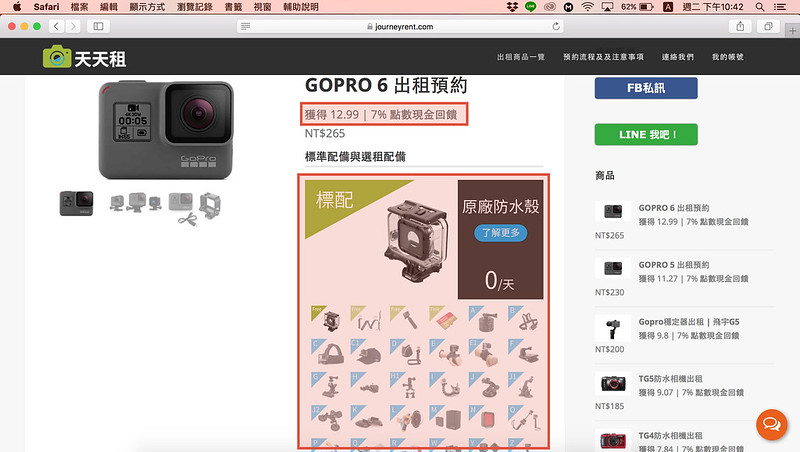Select the free SD card accessory
Image resolution: width=800 pixels, height=452 pixels.
click(444, 319)
